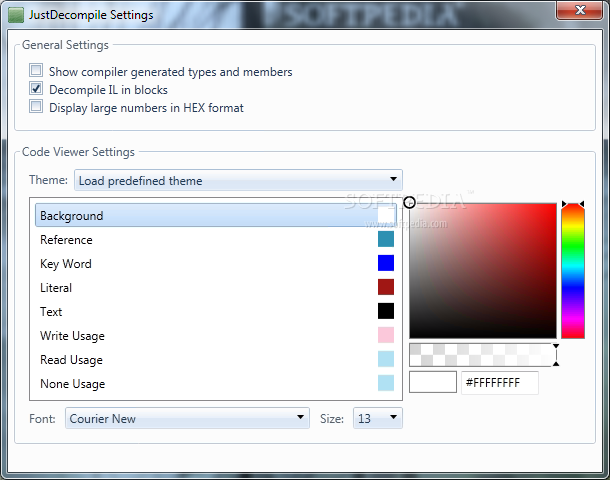The image size is (610, 480).
Task: Select the Read Usage list item
Action: tap(216, 359)
